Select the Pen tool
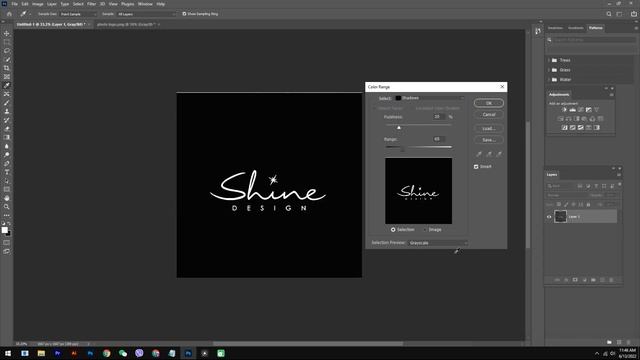Image resolution: width=640 pixels, height=360 pixels. click(7, 163)
